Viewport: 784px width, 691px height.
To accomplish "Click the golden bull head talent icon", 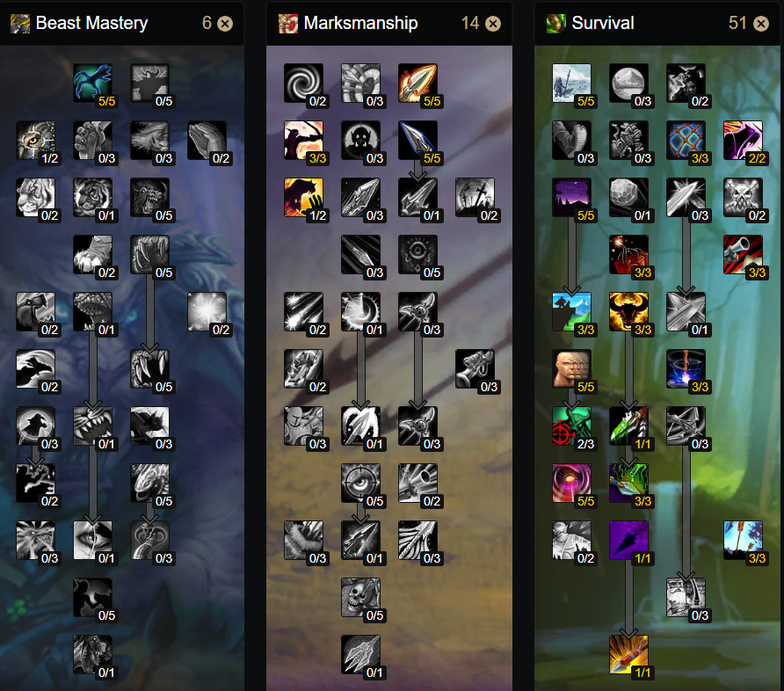I will [628, 311].
